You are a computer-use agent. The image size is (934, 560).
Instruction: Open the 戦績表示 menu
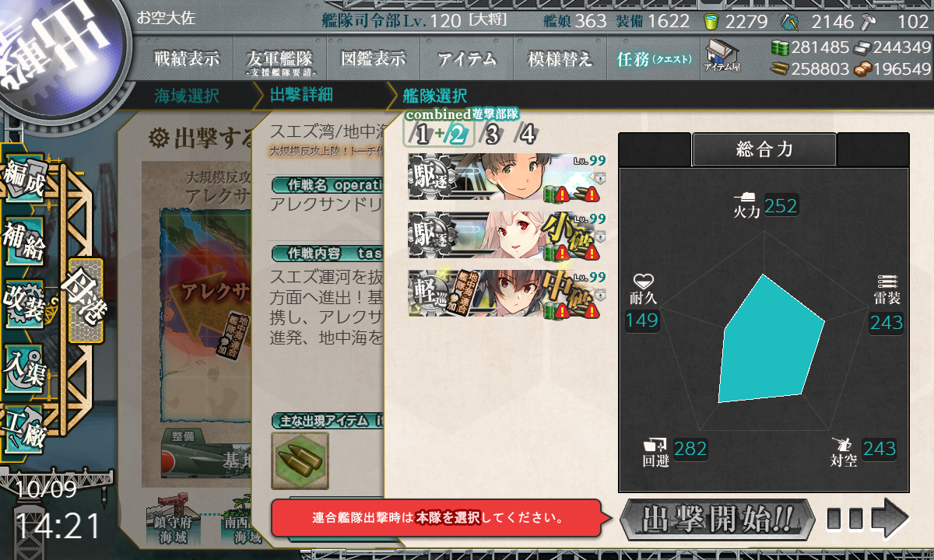(187, 58)
